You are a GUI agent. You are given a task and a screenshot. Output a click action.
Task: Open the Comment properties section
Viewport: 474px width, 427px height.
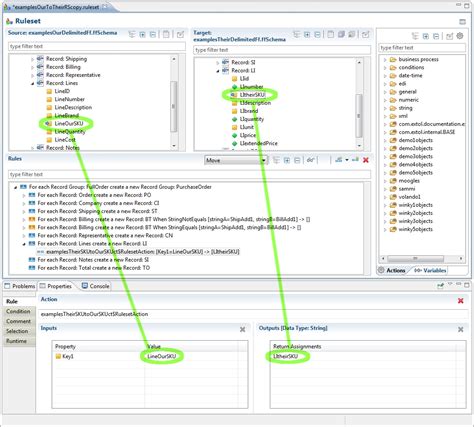tap(18, 321)
